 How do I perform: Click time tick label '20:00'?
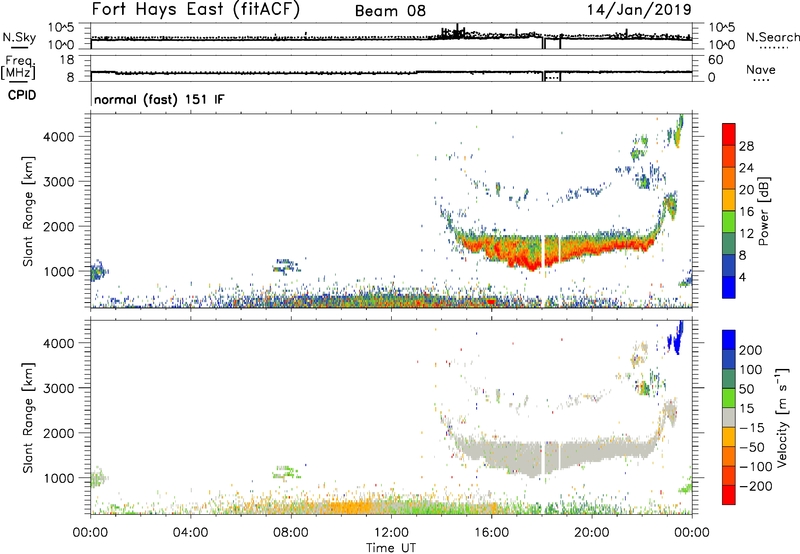tap(591, 533)
